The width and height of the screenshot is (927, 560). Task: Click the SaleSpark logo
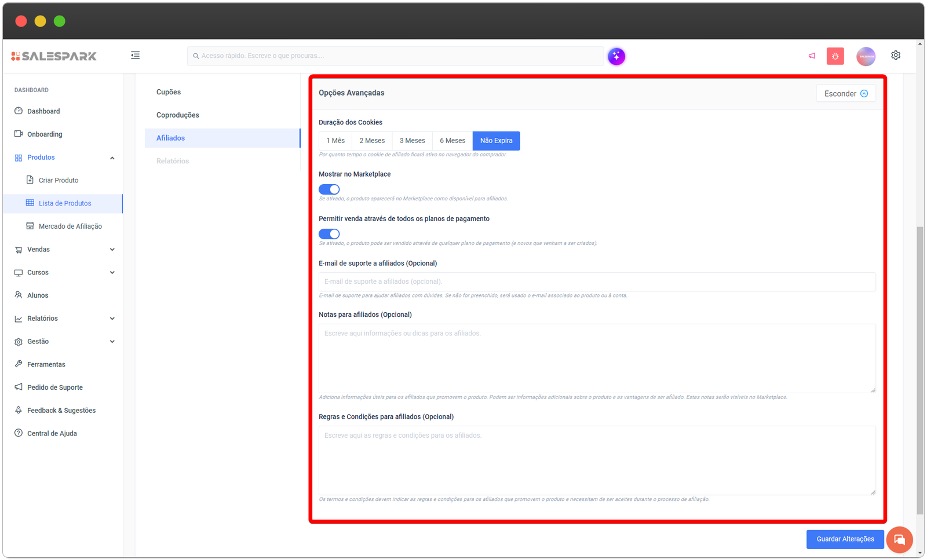(54, 56)
